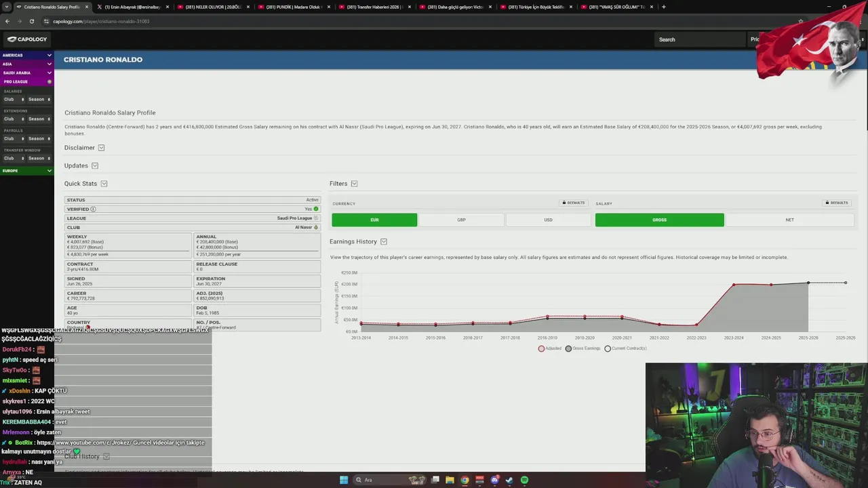868x488 pixels.
Task: Toggle Gross Earnings series in legend
Action: point(583,348)
